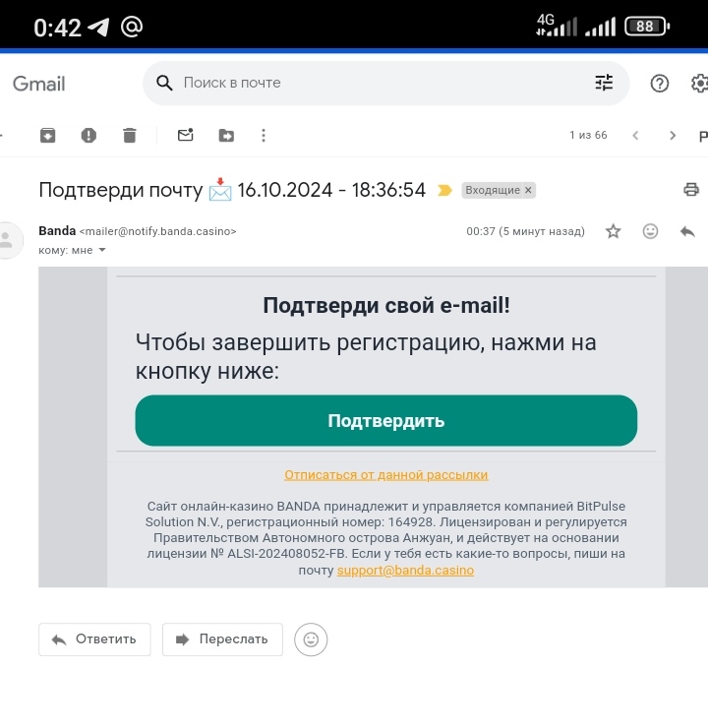Reply using the header arrow icon
This screenshot has height=728, width=708.
687,231
